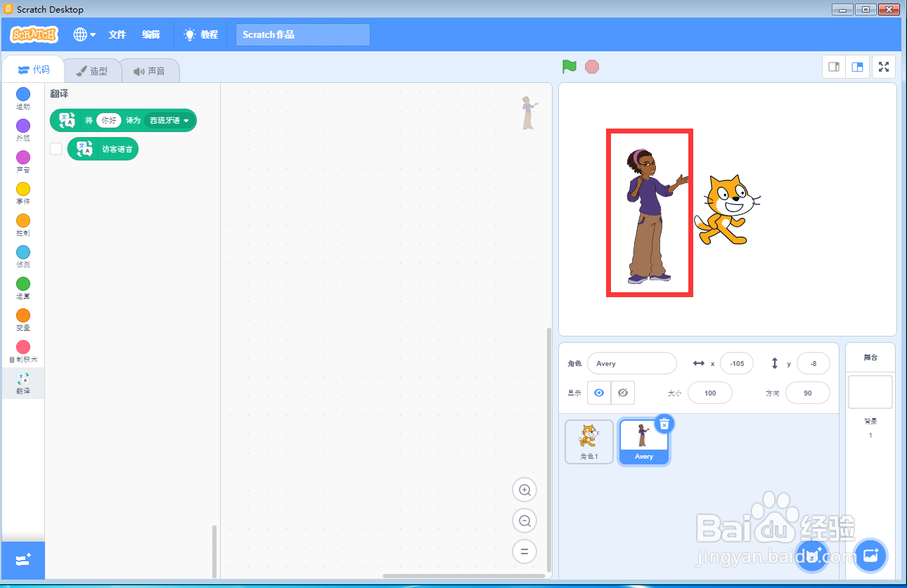Click the 方向 direction field
The width and height of the screenshot is (907, 588).
[807, 393]
